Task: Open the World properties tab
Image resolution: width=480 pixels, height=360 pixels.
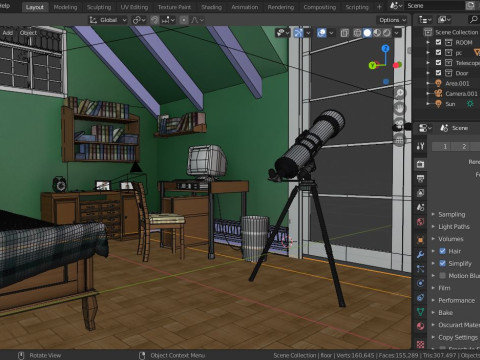Action: (x=420, y=222)
